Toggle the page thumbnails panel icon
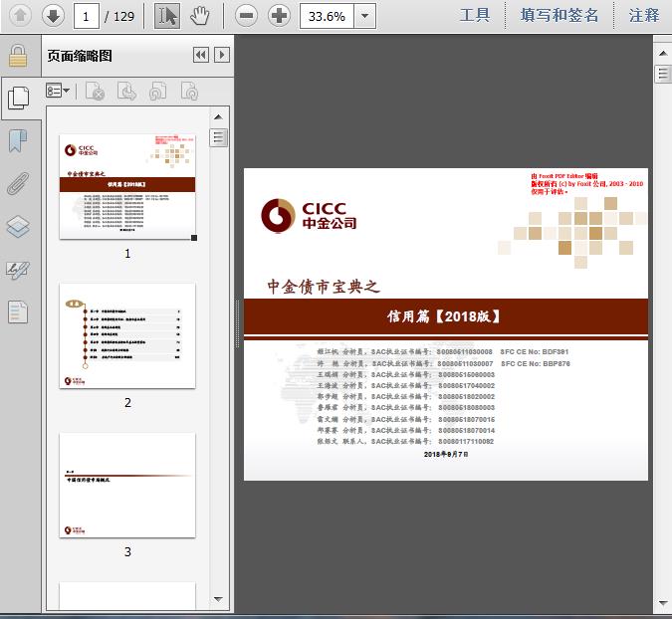The image size is (672, 619). 19,98
